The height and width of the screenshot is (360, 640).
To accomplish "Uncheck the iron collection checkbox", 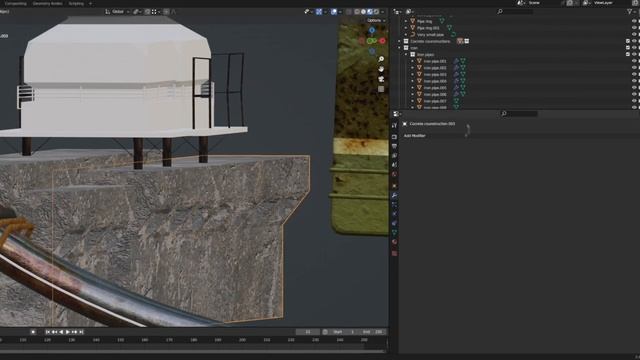I will (x=628, y=48).
